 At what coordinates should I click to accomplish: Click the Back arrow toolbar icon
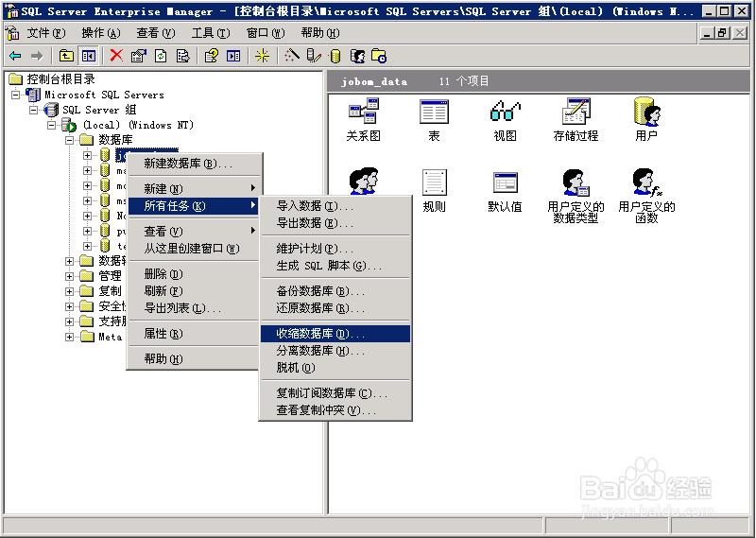coord(15,56)
